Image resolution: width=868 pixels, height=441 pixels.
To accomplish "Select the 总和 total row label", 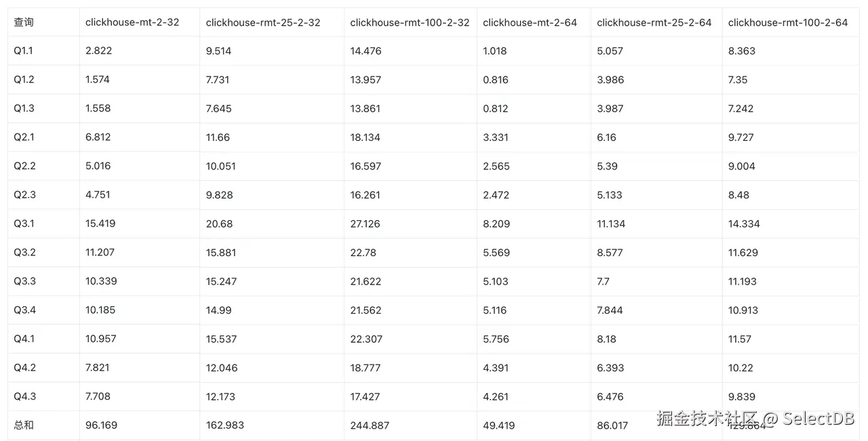I will (x=24, y=425).
